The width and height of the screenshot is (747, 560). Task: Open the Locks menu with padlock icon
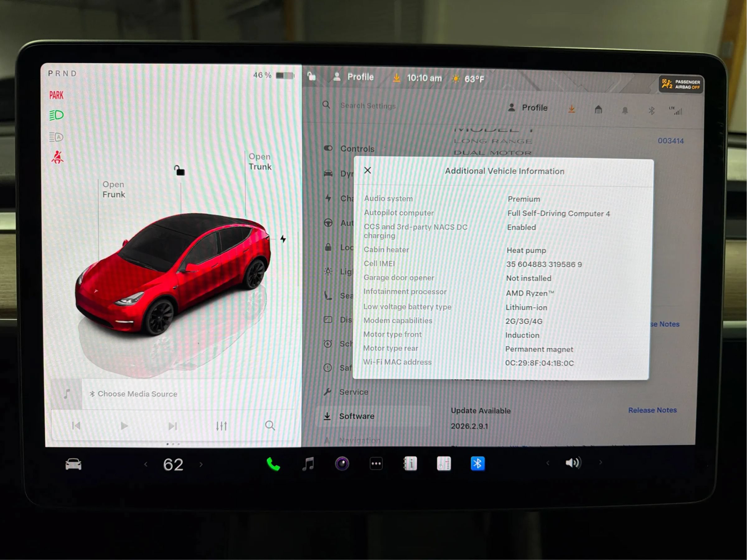(x=338, y=247)
